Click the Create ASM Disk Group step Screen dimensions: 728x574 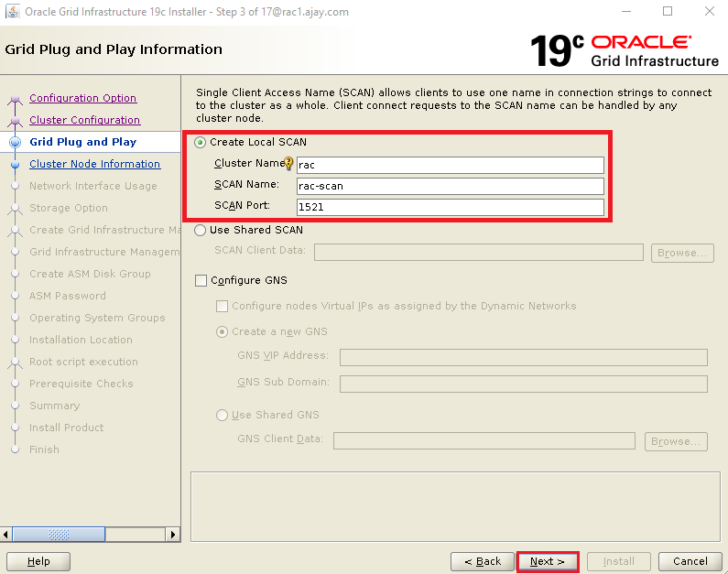click(x=90, y=274)
